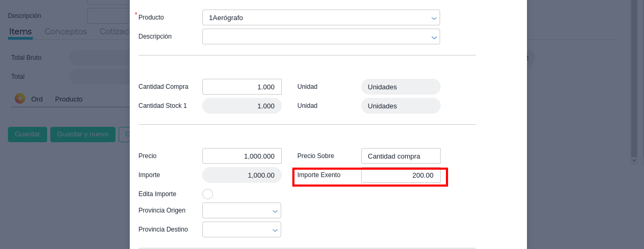Click the orange add item plus icon
This screenshot has height=249, width=644.
click(x=20, y=98)
